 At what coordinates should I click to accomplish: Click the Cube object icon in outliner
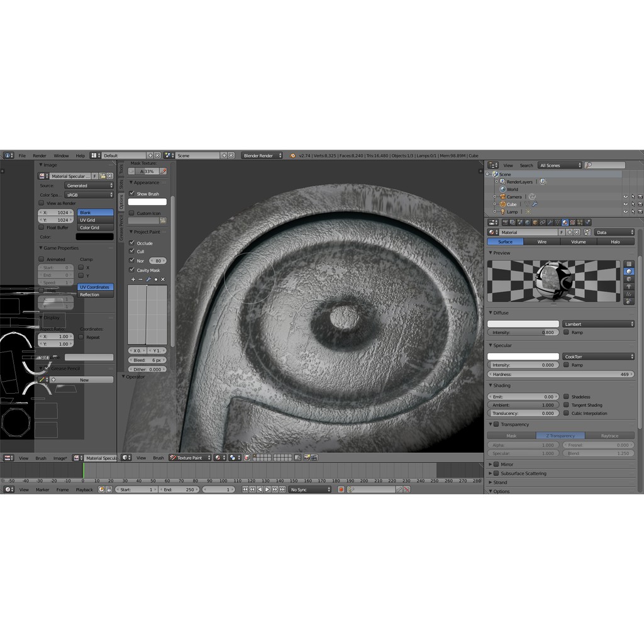tap(502, 204)
